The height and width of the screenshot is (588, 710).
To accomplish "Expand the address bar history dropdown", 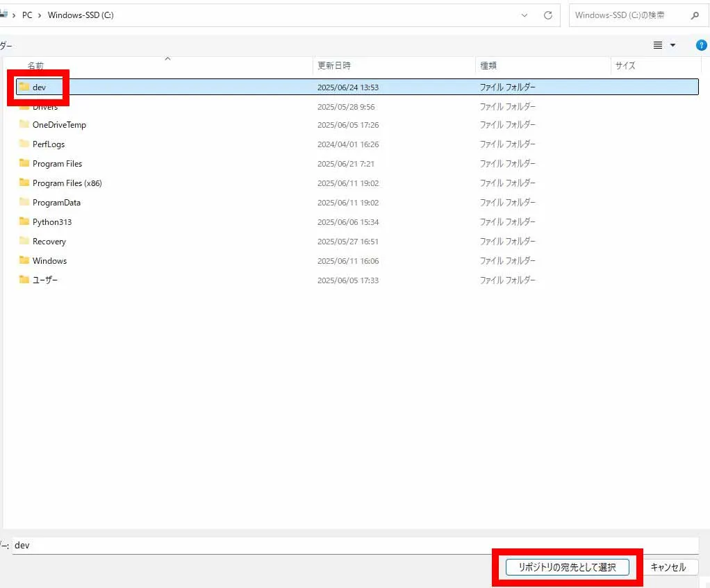I will (x=525, y=15).
